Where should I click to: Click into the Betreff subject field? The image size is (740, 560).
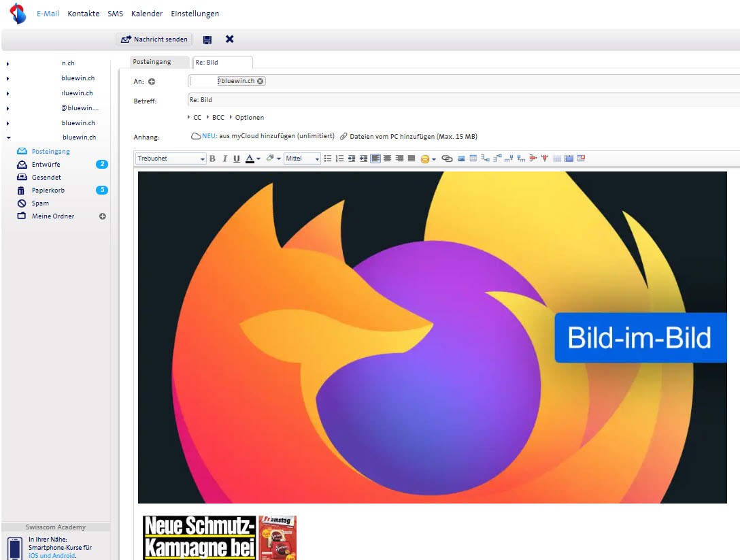point(462,100)
